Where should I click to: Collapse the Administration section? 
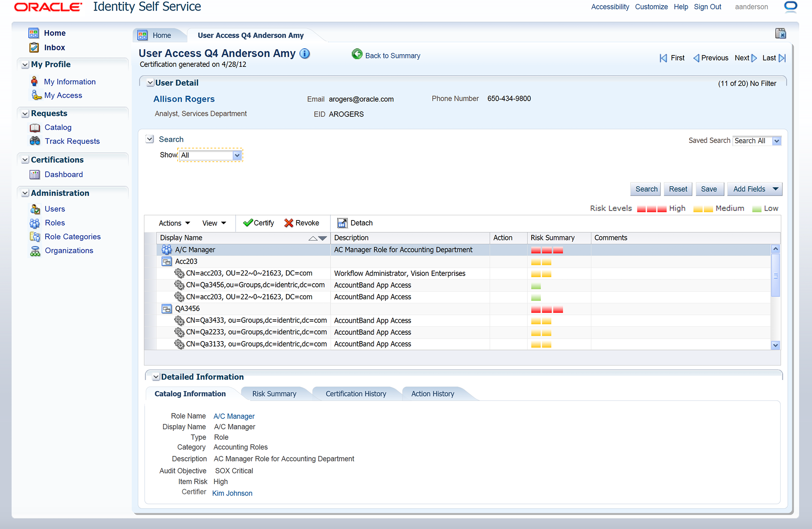(x=25, y=193)
